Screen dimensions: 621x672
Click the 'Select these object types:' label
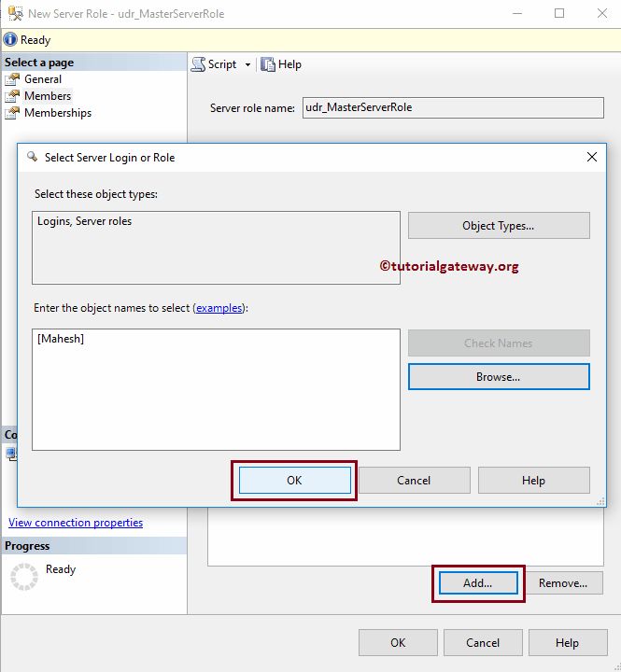coord(96,194)
